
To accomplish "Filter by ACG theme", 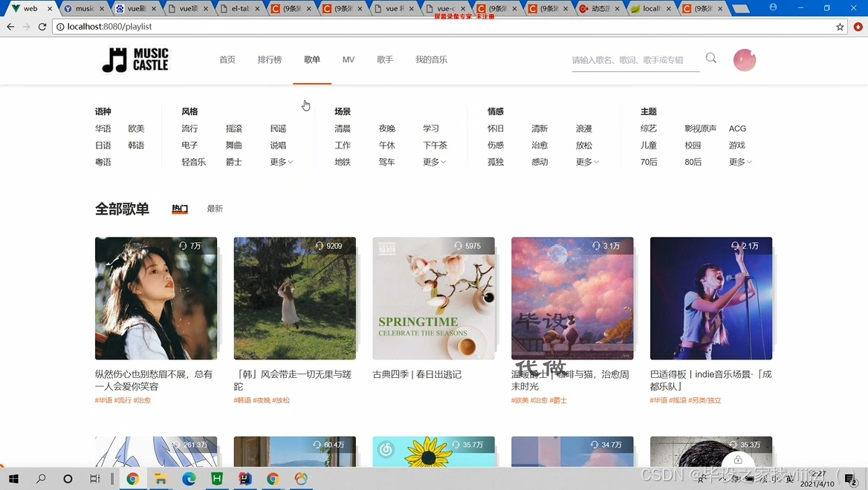I will (x=737, y=128).
